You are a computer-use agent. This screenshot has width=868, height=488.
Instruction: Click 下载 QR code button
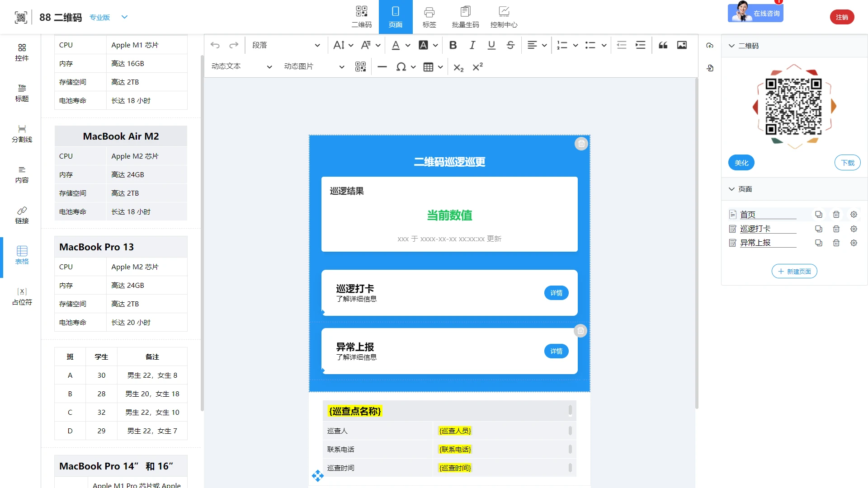(x=848, y=163)
